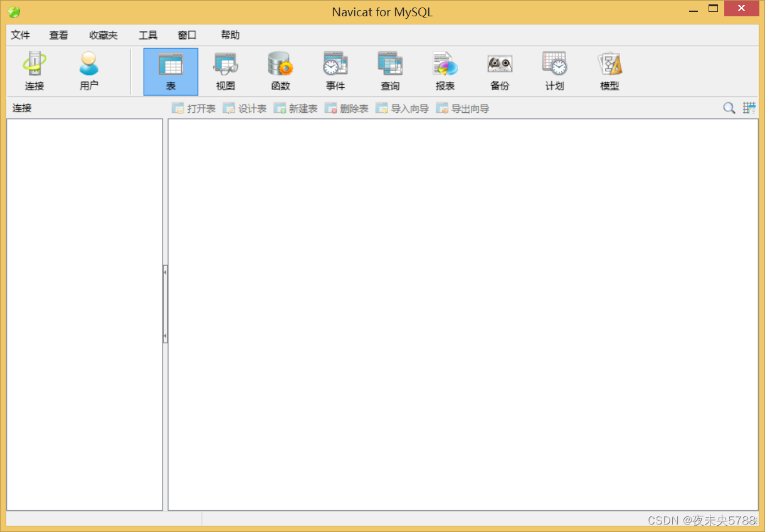765x532 pixels.
Task: Open the 查询 (Query) toolbar icon
Action: tap(390, 71)
